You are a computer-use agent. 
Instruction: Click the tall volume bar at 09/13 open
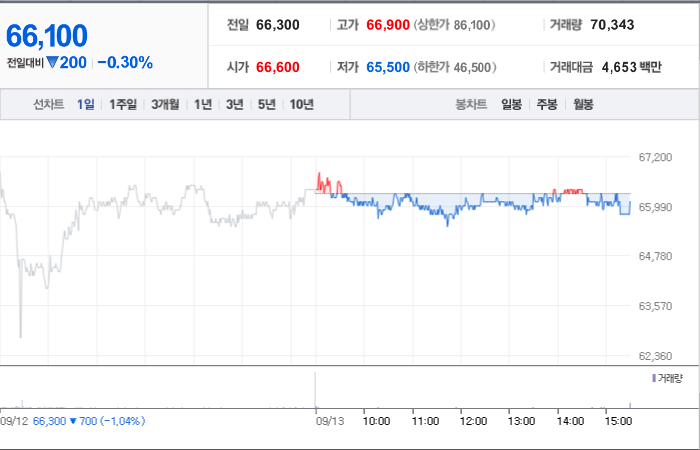[316, 390]
